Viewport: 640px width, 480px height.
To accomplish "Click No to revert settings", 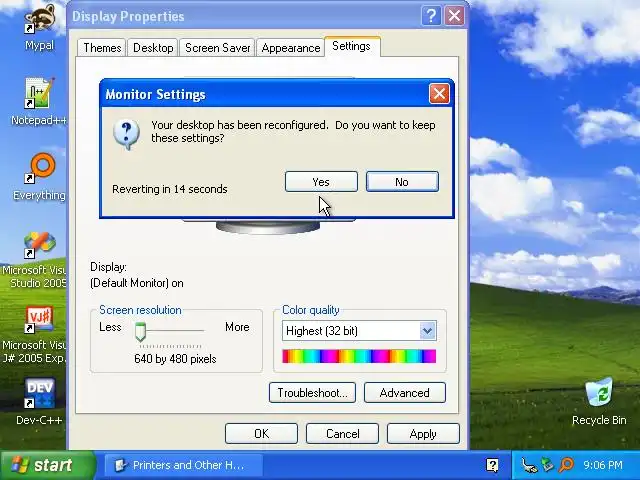I will coord(402,182).
